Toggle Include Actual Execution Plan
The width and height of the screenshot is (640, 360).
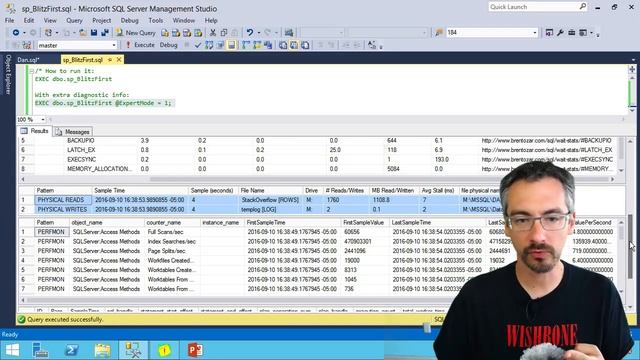pyautogui.click(x=245, y=45)
